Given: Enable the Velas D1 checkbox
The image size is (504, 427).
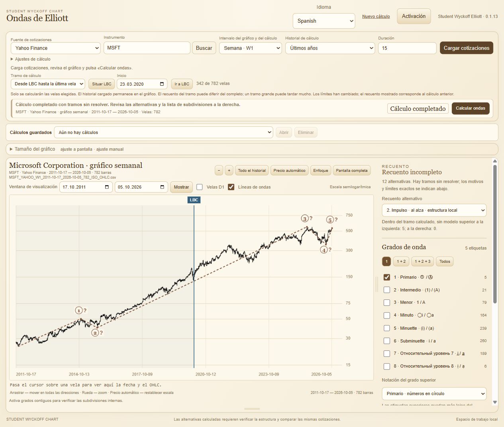Looking at the screenshot, I should (200, 187).
